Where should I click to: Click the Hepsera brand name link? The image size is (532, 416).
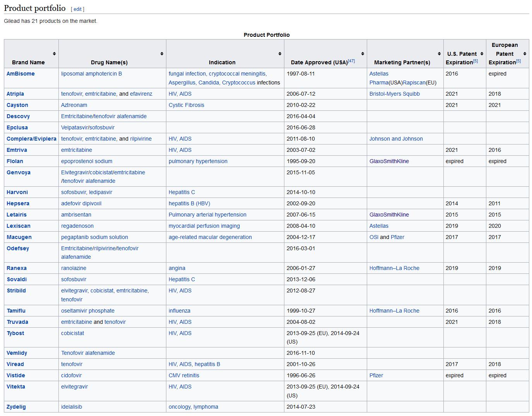pyautogui.click(x=18, y=203)
